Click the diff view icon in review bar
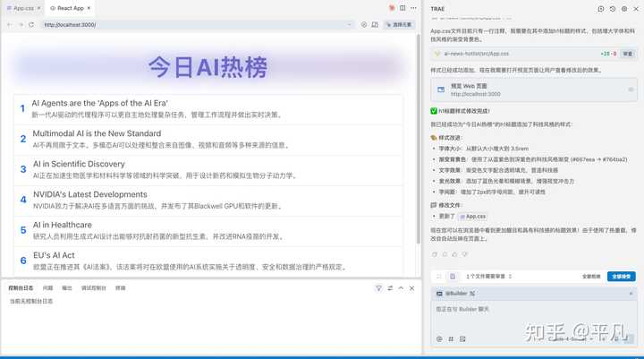 tap(453, 277)
